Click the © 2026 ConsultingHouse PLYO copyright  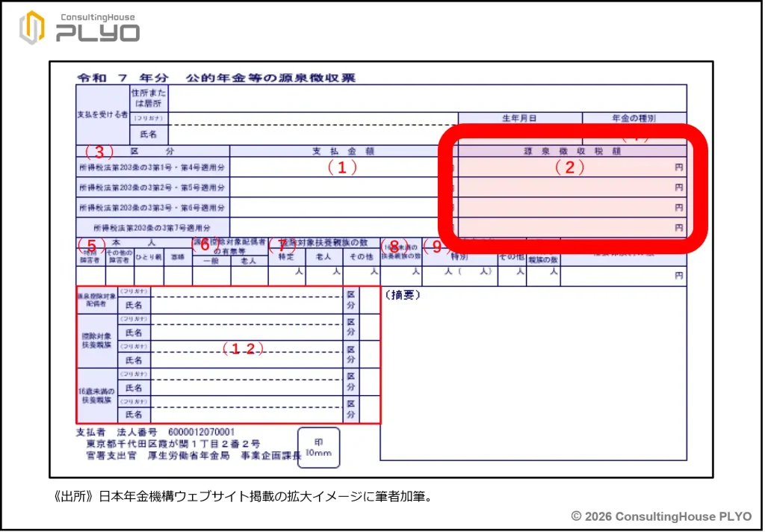(661, 516)
